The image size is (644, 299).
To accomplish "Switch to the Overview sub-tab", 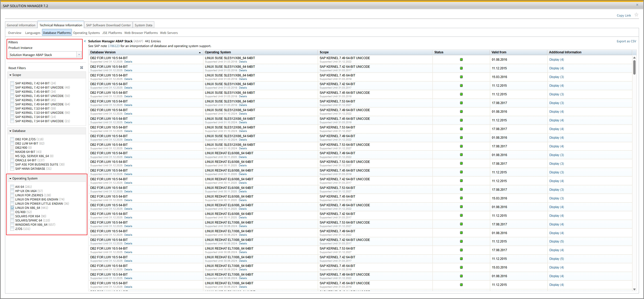I will 15,33.
